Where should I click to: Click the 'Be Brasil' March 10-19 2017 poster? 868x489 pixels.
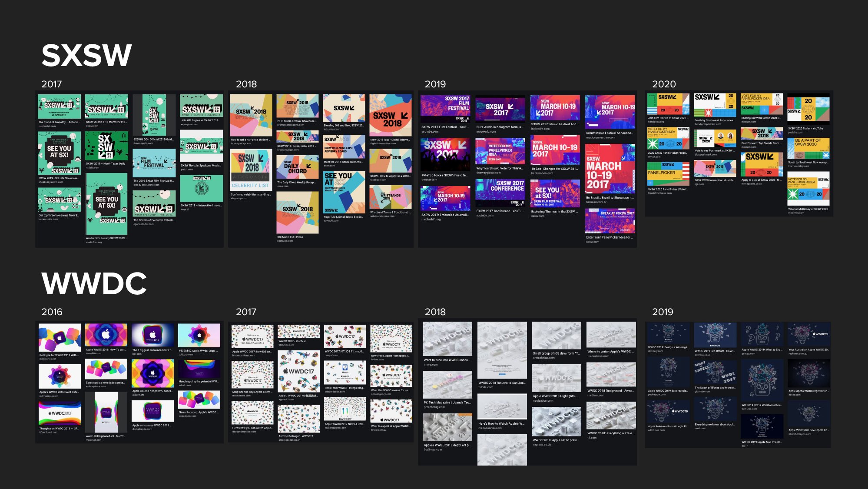(610, 169)
